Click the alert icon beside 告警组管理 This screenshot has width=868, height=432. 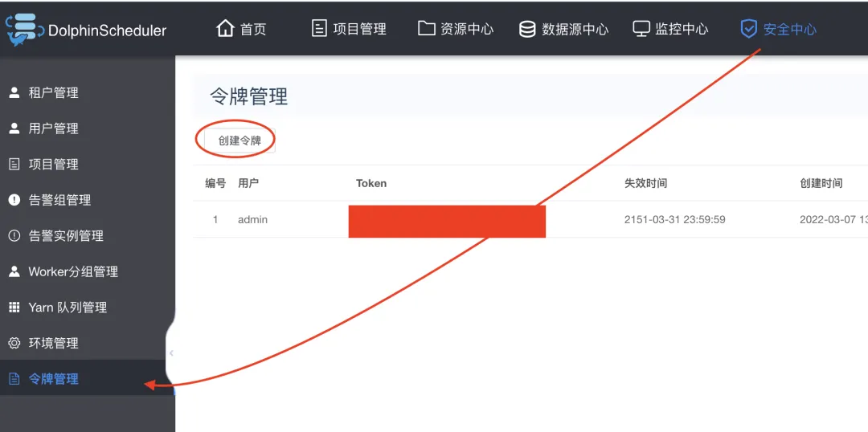click(14, 200)
